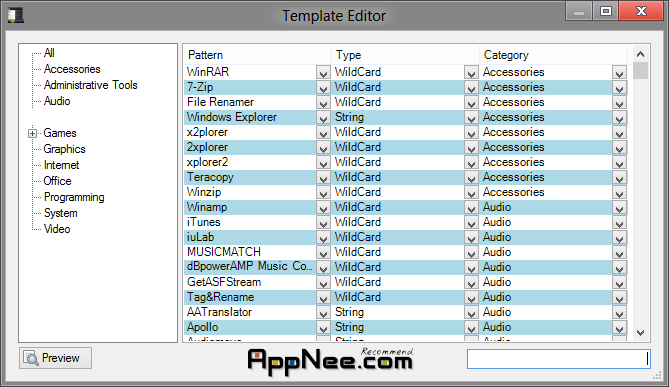Open Pattern dropdown for MUSICMATCH row

click(323, 252)
